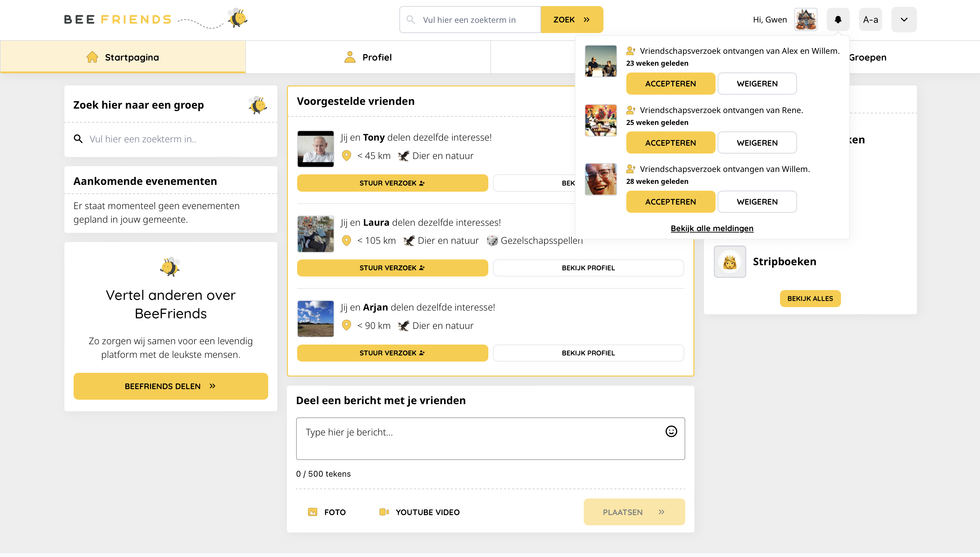Click the group search magnifier icon

78,139
